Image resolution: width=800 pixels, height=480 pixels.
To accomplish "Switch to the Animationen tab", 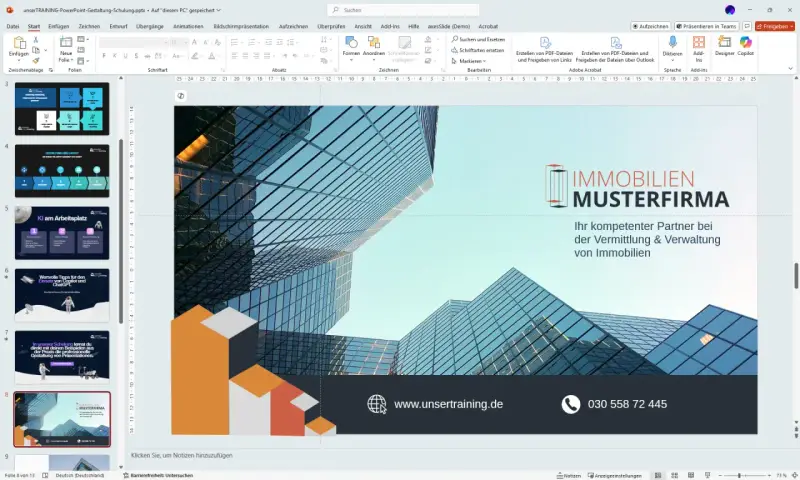I will coord(188,26).
